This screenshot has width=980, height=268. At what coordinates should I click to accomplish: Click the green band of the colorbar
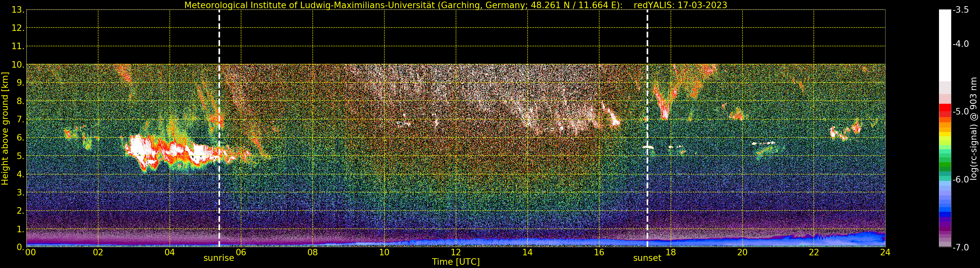coord(945,164)
